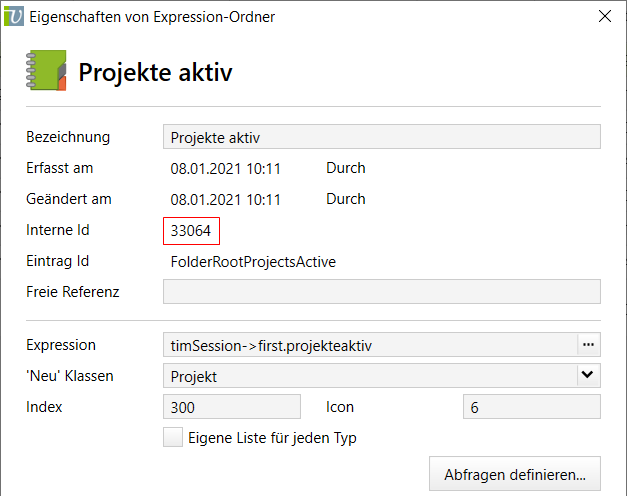Click the large 'Projekte aktiv' heading

click(156, 73)
